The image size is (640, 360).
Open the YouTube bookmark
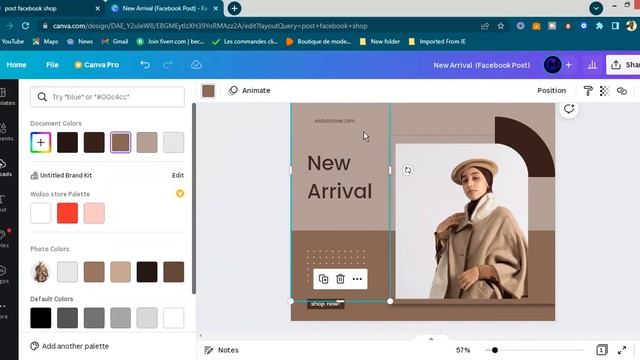coord(13,41)
